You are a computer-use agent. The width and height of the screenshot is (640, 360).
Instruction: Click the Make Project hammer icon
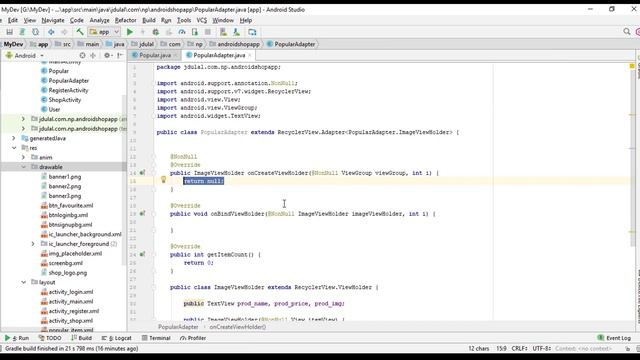(80, 32)
